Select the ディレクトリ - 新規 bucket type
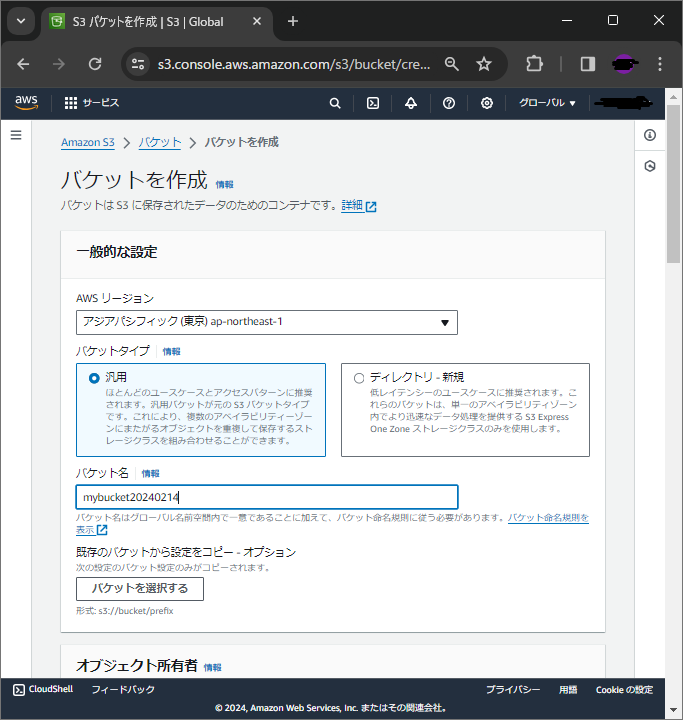The width and height of the screenshot is (683, 720). pos(465,410)
